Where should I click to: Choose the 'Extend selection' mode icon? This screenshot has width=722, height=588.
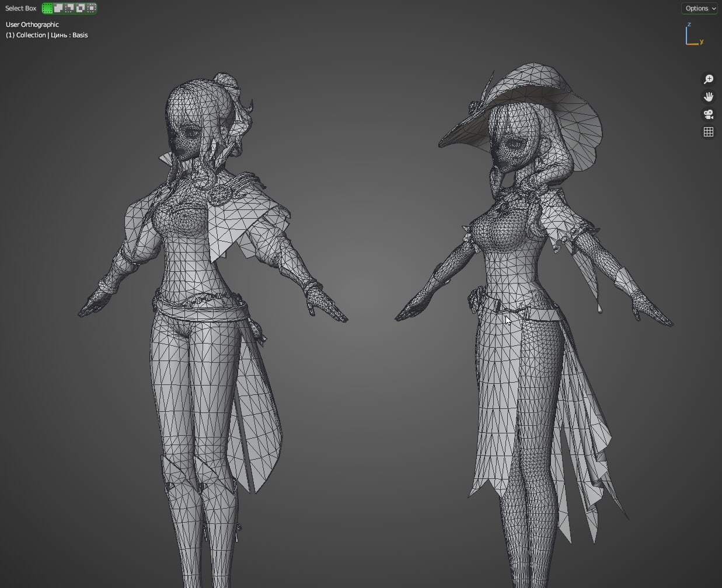pos(58,8)
